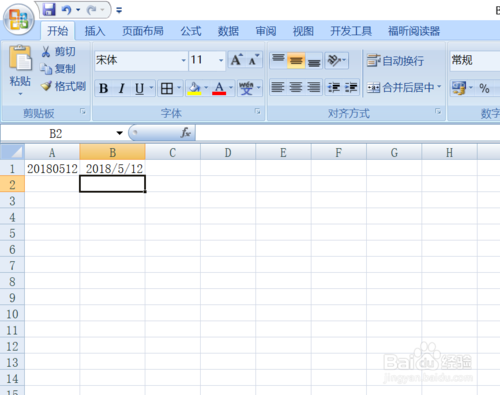
Task: Open the 公式 ribbon tab
Action: [x=191, y=31]
